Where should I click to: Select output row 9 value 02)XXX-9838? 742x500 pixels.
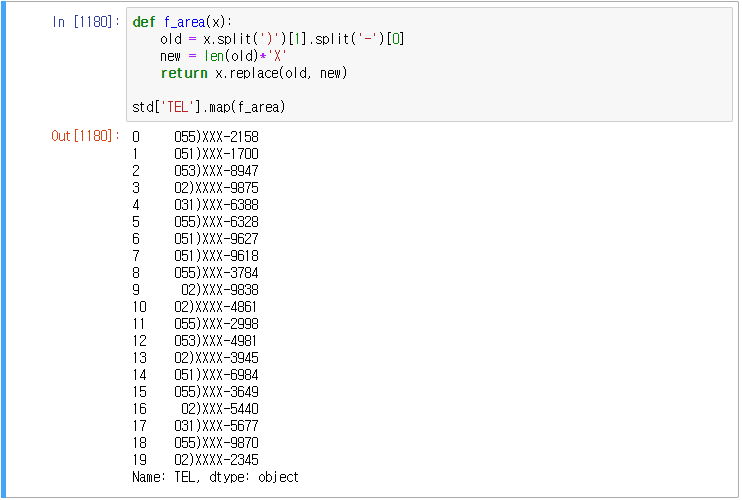pos(220,290)
